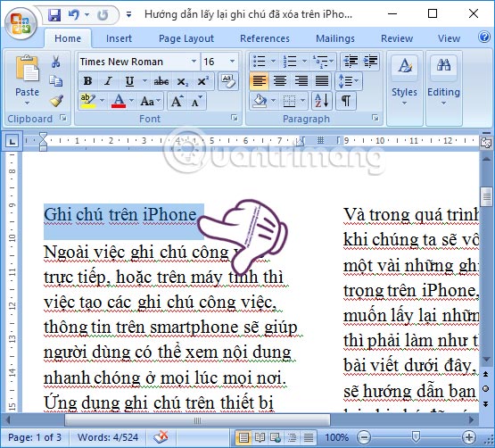Open font color options arrow
Screen dimensions: 495x448
(132, 101)
